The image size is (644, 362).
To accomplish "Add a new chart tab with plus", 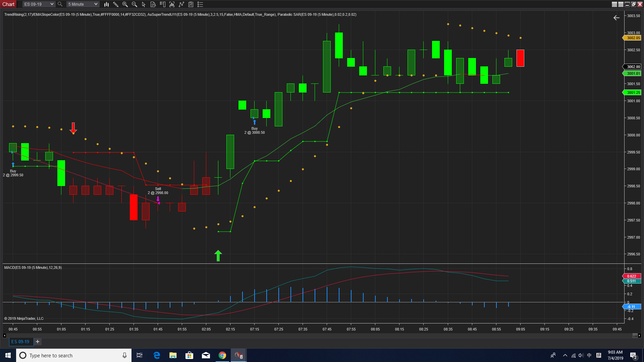I will coord(38,342).
